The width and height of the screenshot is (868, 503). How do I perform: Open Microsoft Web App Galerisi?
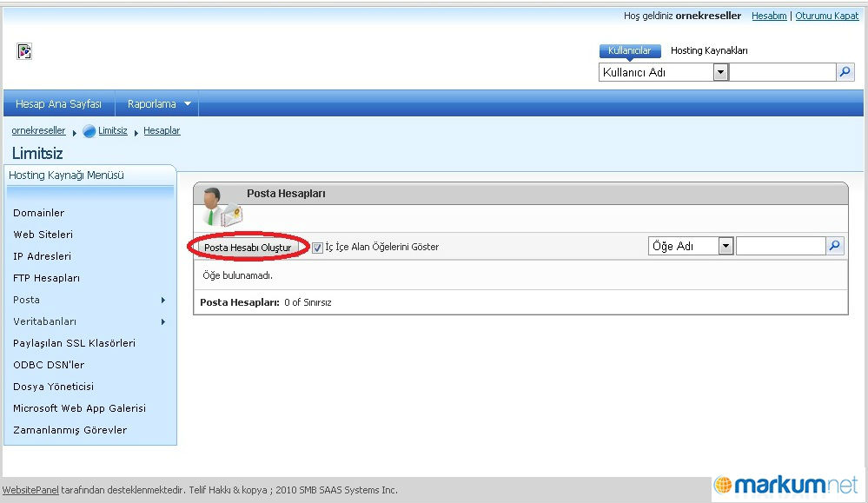coord(80,407)
